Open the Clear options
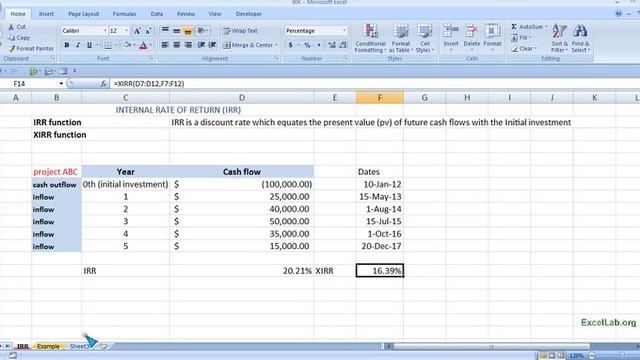Image resolution: width=640 pixels, height=360 pixels. coord(524,49)
